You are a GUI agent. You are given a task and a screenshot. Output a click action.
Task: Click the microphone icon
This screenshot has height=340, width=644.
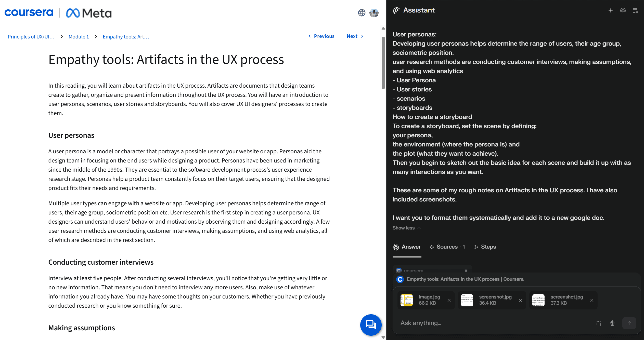612,323
